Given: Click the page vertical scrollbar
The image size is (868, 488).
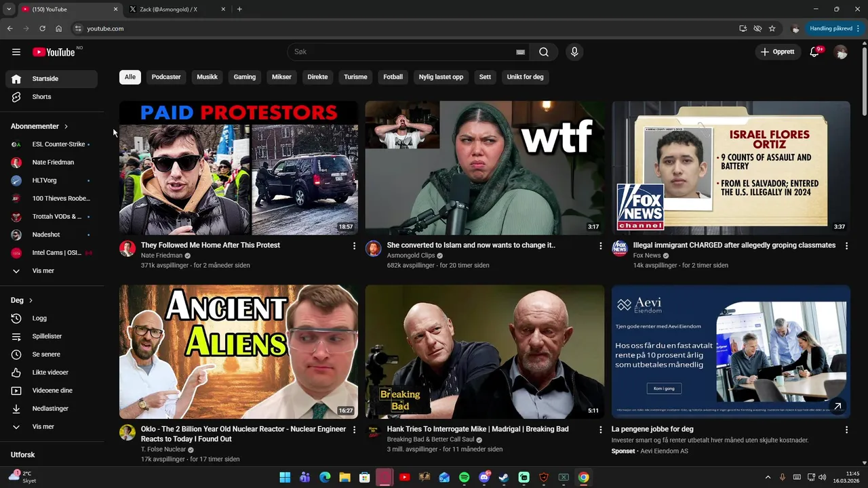Looking at the screenshot, I should point(864,80).
